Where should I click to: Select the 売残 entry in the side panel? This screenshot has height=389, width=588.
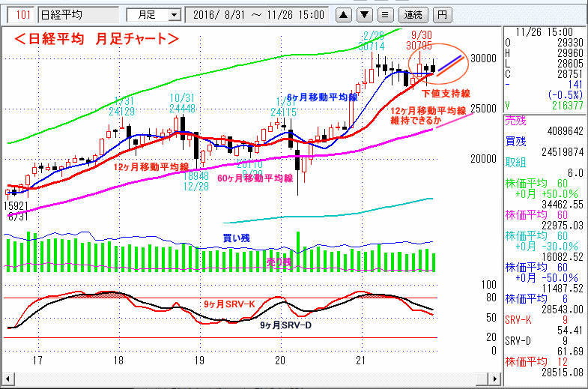pos(516,120)
